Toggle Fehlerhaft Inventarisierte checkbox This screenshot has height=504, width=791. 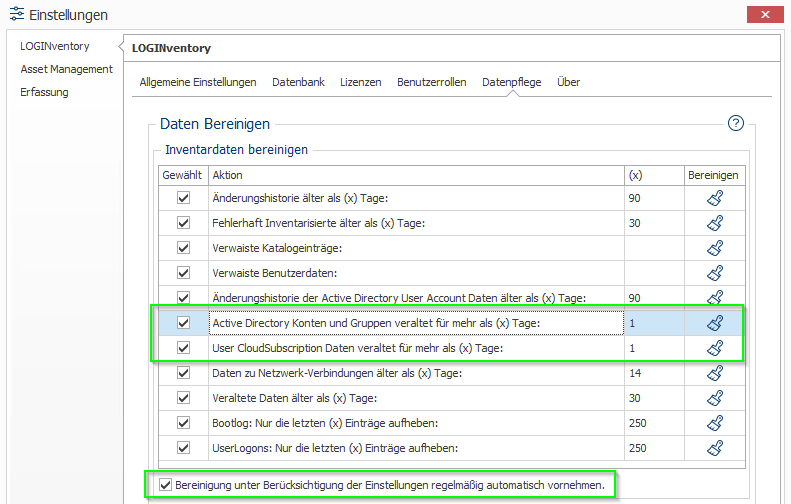[183, 223]
